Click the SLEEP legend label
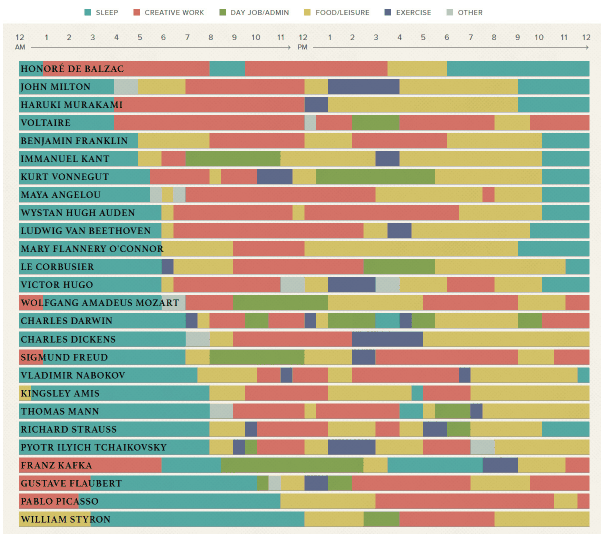This screenshot has height=539, width=613. tap(107, 13)
